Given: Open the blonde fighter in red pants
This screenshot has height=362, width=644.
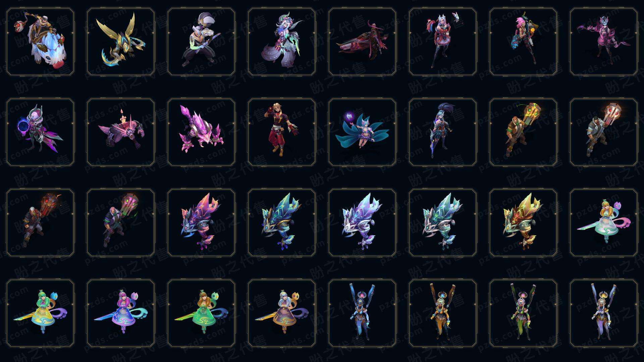Looking at the screenshot, I should click(282, 132).
